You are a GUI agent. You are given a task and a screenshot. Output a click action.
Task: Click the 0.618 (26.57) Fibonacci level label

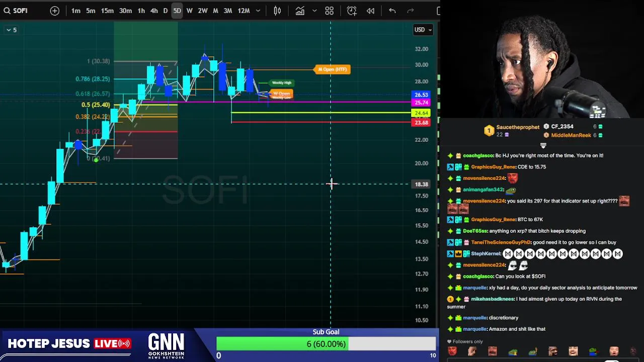93,94
